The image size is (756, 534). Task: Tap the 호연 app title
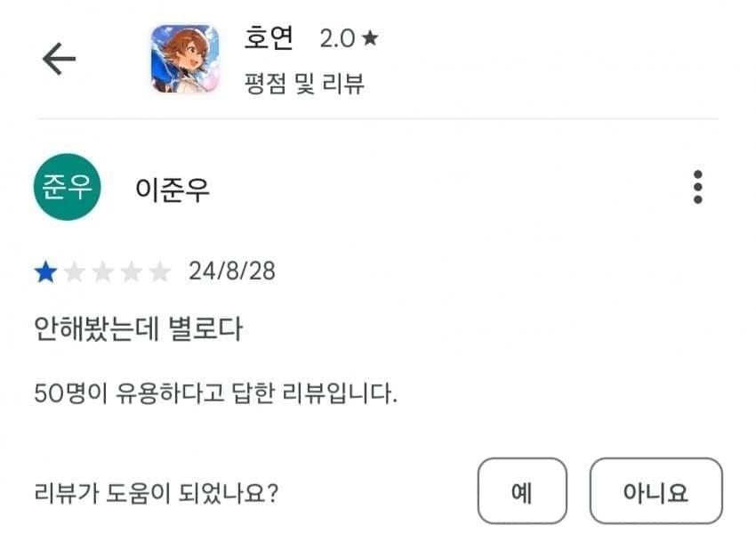[269, 36]
